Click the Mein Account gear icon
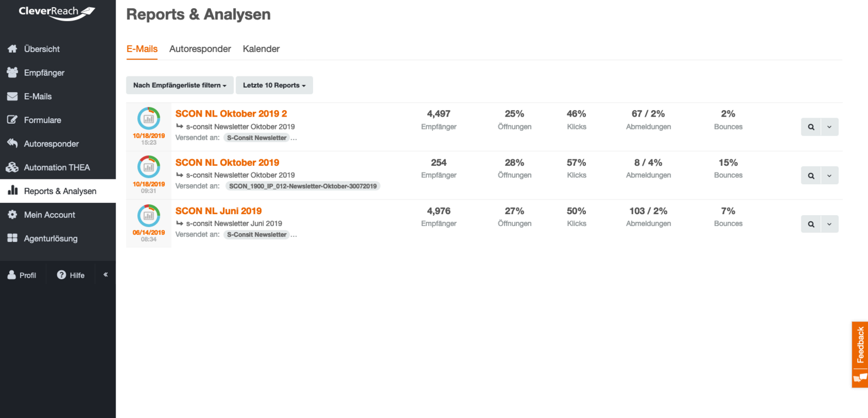Image resolution: width=868 pixels, height=418 pixels. point(12,215)
